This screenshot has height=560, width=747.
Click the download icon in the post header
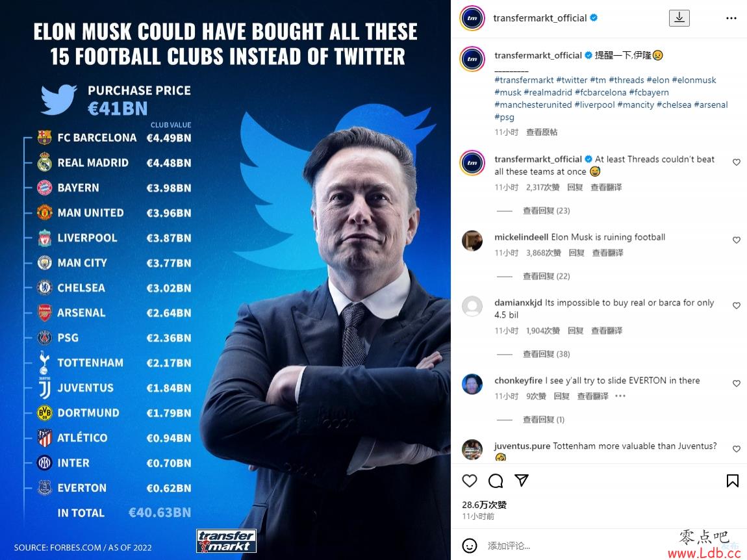pos(679,18)
